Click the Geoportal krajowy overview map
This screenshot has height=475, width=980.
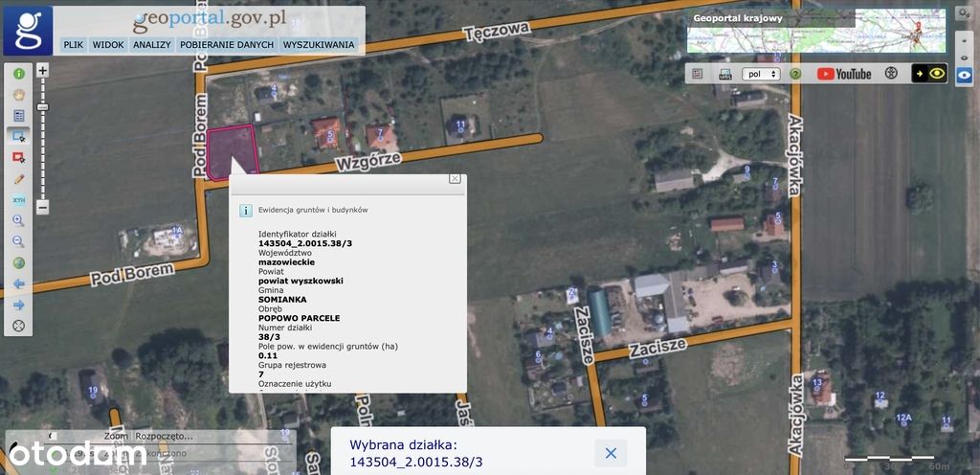[x=816, y=31]
